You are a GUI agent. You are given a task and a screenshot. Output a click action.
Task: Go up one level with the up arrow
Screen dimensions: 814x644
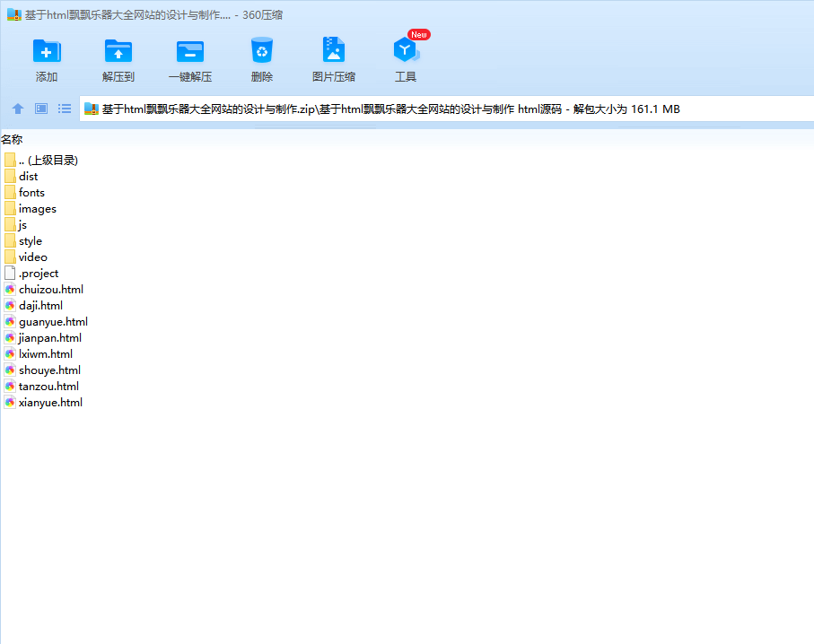click(x=18, y=109)
